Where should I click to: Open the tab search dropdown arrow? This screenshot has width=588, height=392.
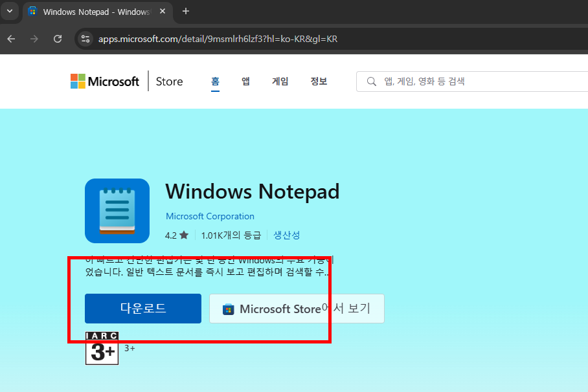click(x=10, y=11)
